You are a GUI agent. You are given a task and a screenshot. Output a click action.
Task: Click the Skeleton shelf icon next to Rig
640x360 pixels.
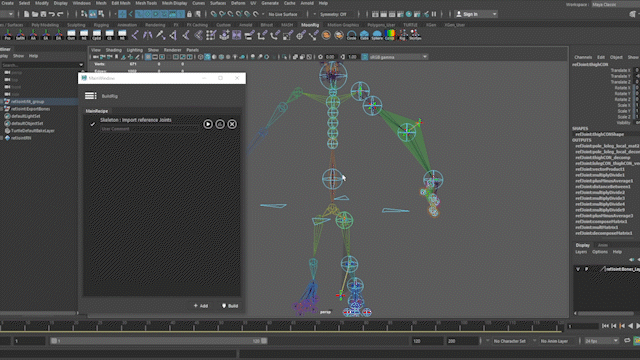(415, 36)
